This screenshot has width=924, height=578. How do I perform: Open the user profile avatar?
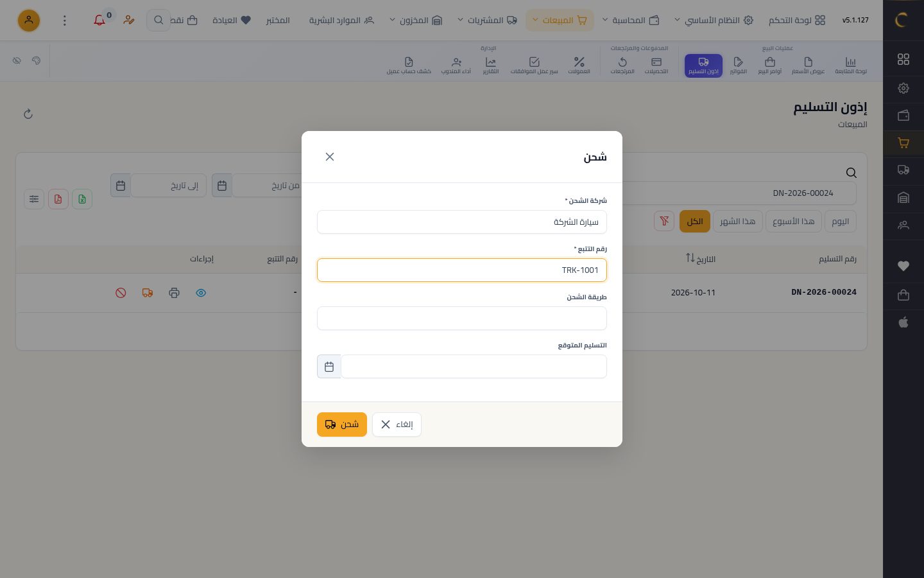[x=29, y=21]
